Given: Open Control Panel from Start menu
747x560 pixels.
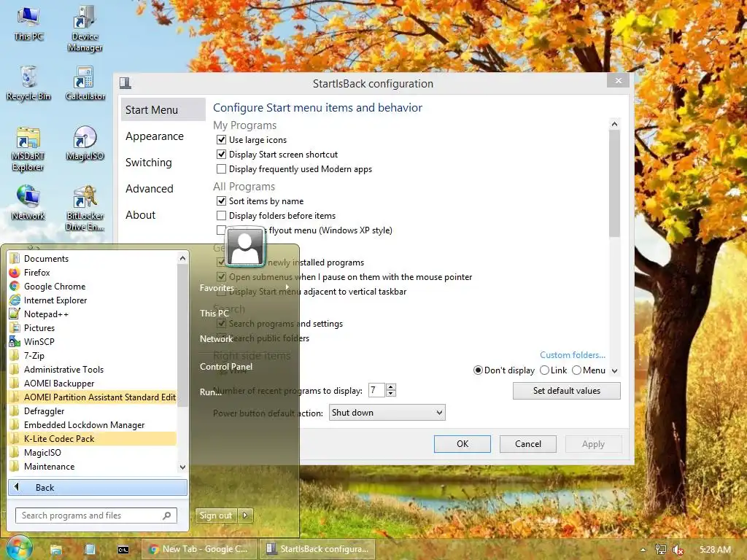Looking at the screenshot, I should click(x=226, y=367).
